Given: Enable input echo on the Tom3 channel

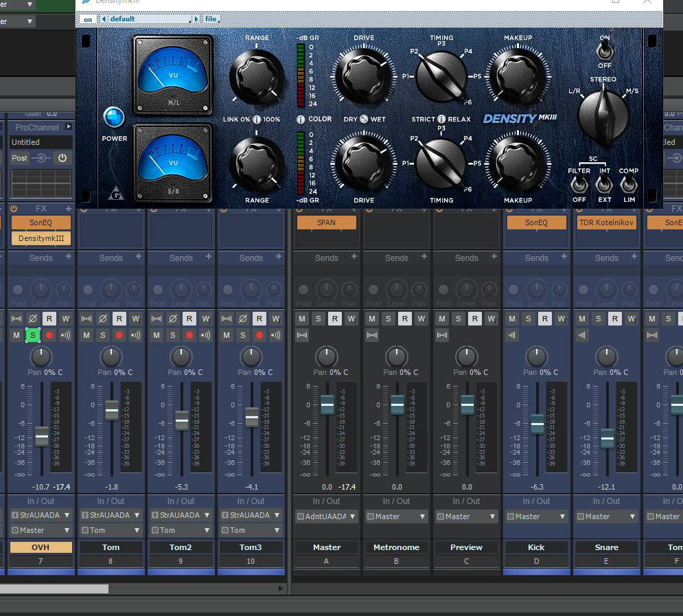Looking at the screenshot, I should [275, 335].
